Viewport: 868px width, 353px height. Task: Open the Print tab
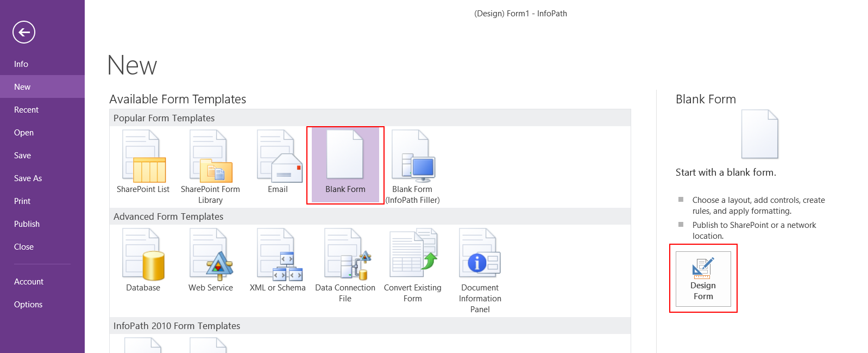point(42,201)
